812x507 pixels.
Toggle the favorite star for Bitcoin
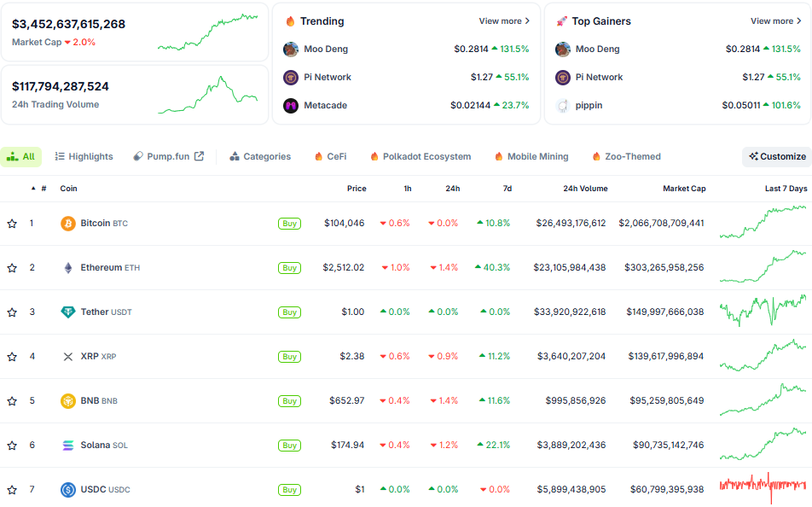tap(12, 224)
